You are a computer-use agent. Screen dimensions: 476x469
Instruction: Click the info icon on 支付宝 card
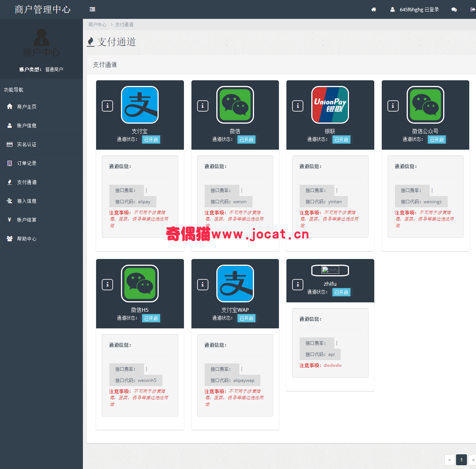point(107,106)
